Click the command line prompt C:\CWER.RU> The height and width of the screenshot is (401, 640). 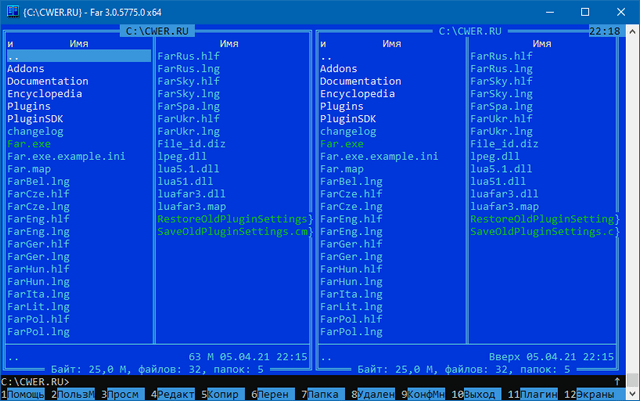(35, 381)
